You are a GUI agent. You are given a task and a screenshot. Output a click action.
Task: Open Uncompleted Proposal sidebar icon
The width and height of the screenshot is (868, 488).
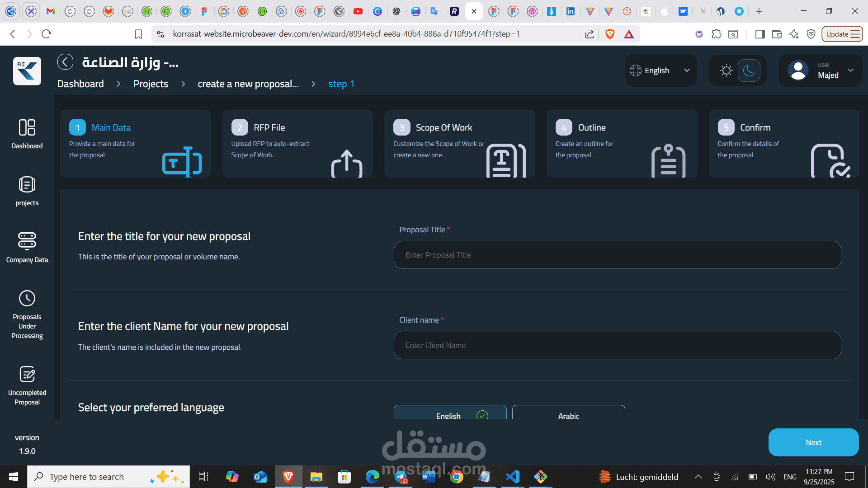tap(27, 375)
